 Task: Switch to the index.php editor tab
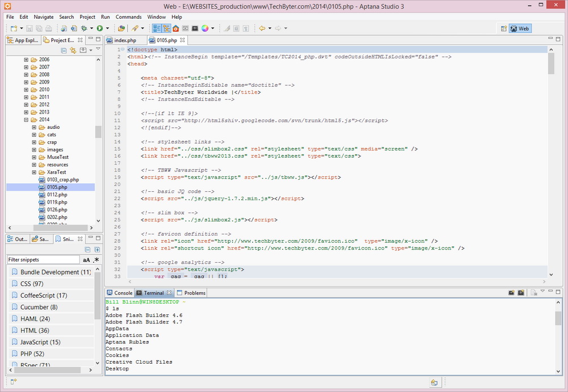coord(126,40)
